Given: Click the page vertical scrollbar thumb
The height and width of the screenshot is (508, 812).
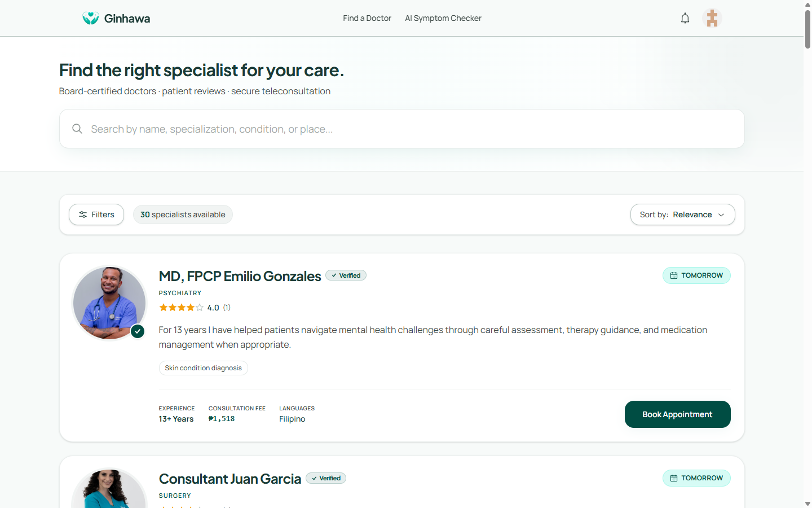Looking at the screenshot, I should pos(807,28).
